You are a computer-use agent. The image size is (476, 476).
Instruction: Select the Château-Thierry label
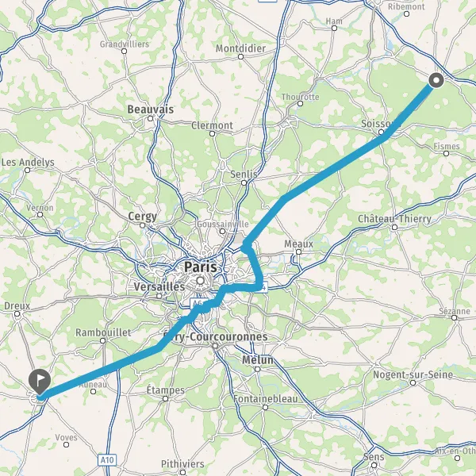click(x=394, y=219)
